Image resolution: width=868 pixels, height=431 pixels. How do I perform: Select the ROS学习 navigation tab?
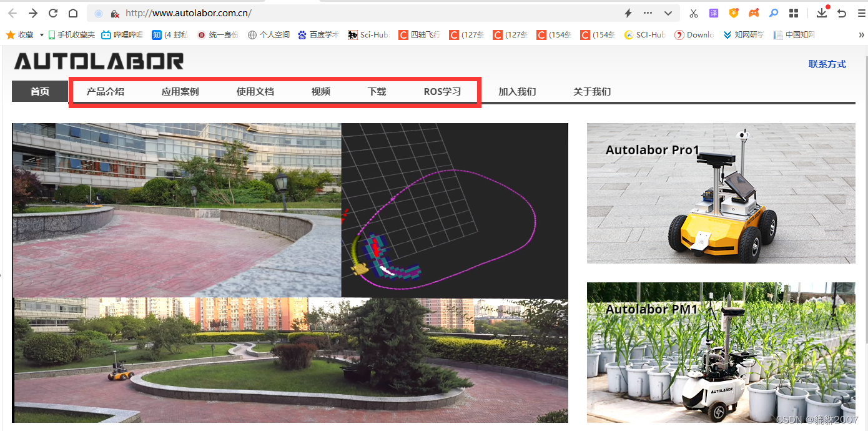[443, 91]
